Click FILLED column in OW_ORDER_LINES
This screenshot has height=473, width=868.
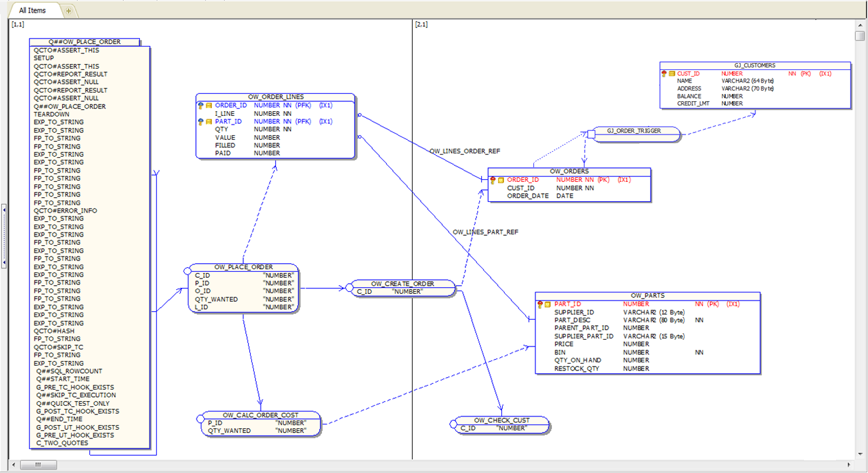(x=225, y=145)
